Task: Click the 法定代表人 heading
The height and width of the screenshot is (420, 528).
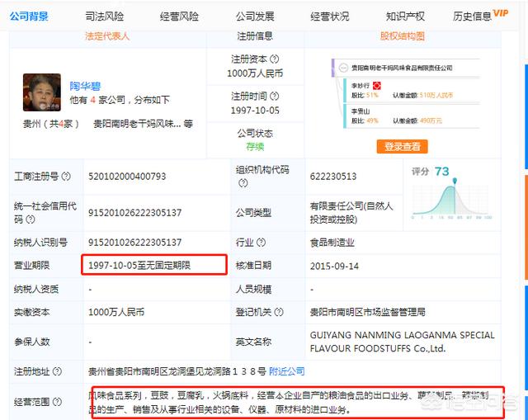Action: tap(107, 35)
